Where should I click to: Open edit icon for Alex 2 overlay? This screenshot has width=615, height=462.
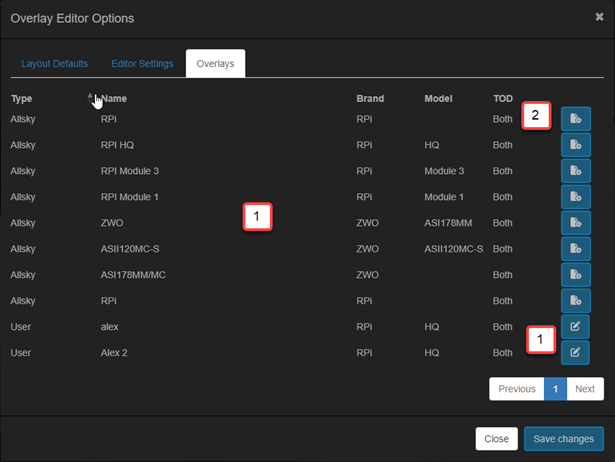tap(575, 353)
